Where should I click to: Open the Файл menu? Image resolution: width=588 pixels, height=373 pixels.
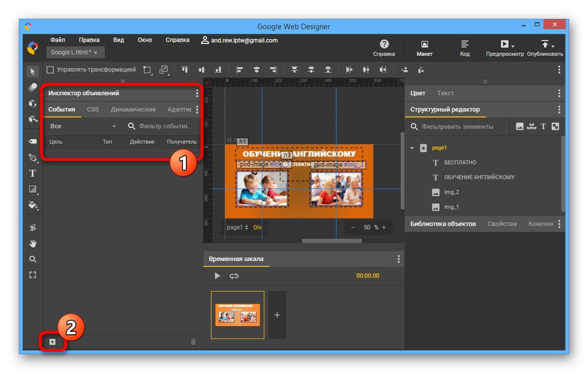(x=58, y=40)
